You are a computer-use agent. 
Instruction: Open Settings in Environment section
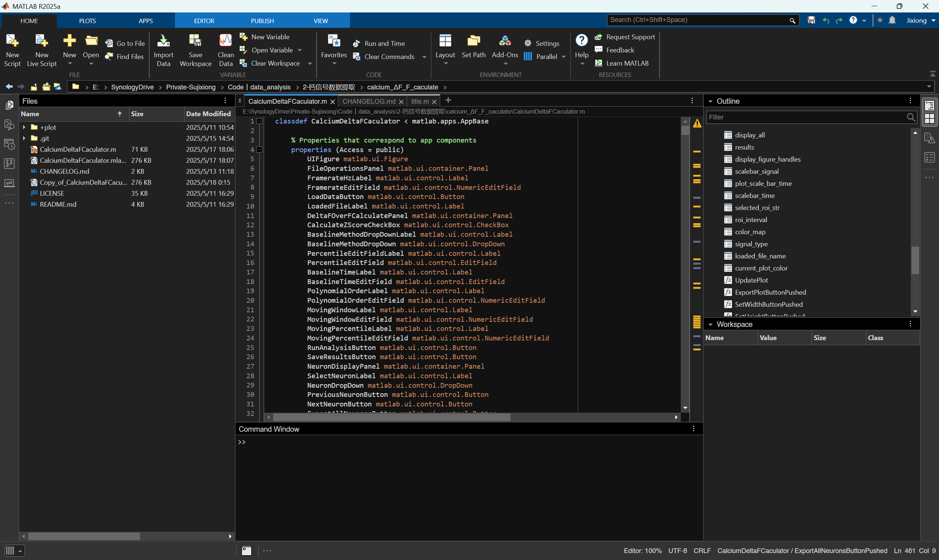tap(542, 43)
